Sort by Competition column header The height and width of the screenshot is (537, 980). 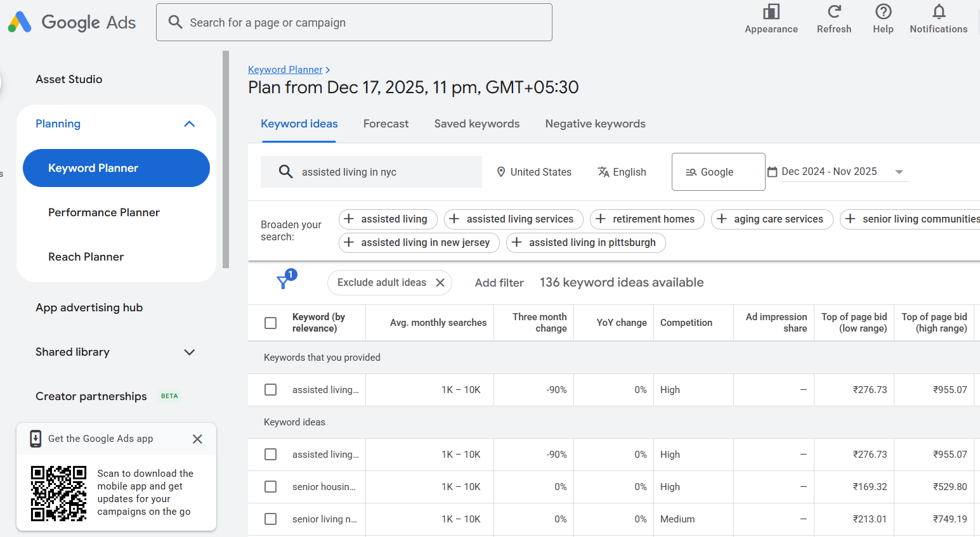coord(686,323)
